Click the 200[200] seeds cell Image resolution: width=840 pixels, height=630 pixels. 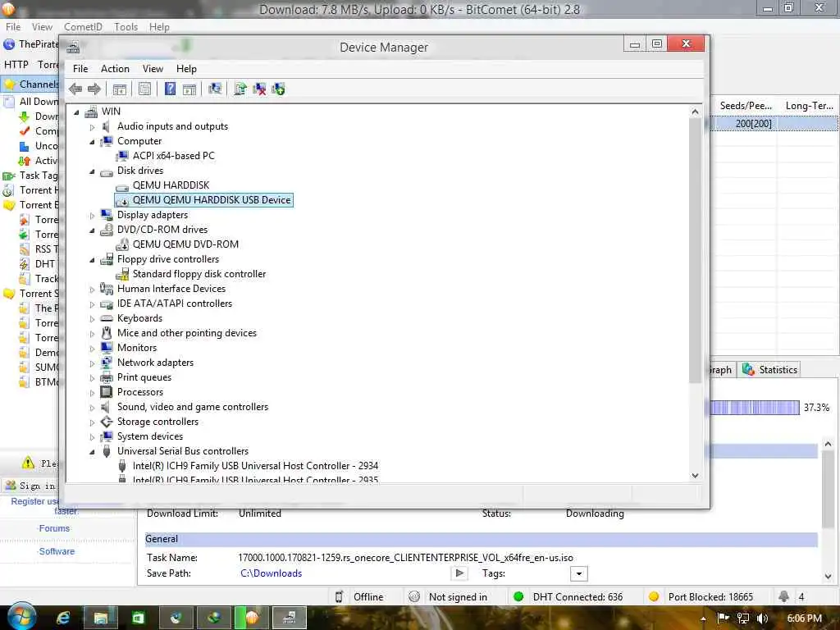(753, 124)
